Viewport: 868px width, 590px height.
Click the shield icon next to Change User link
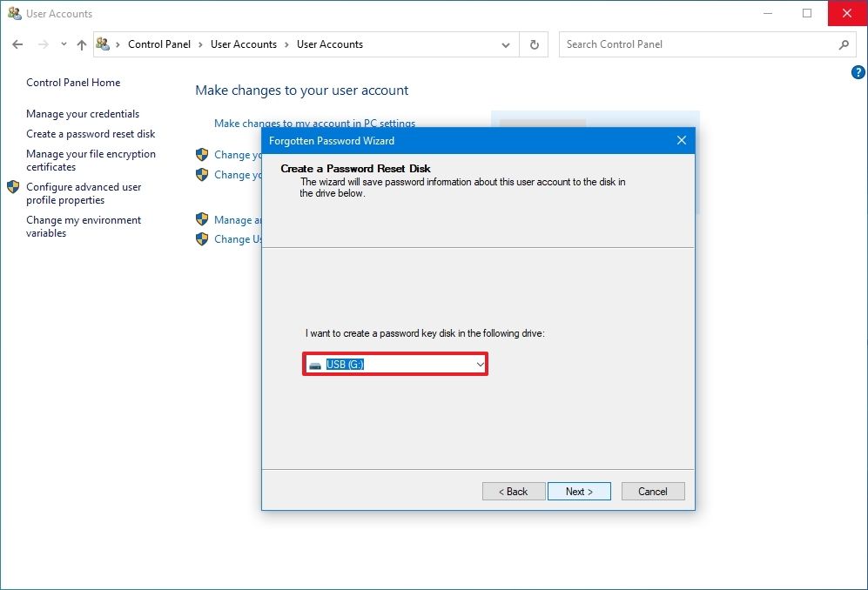(x=201, y=239)
